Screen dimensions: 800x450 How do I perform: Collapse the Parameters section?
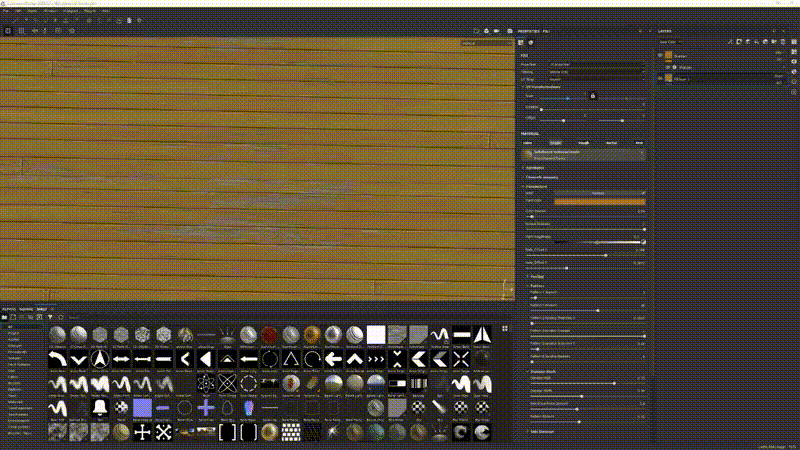point(535,186)
